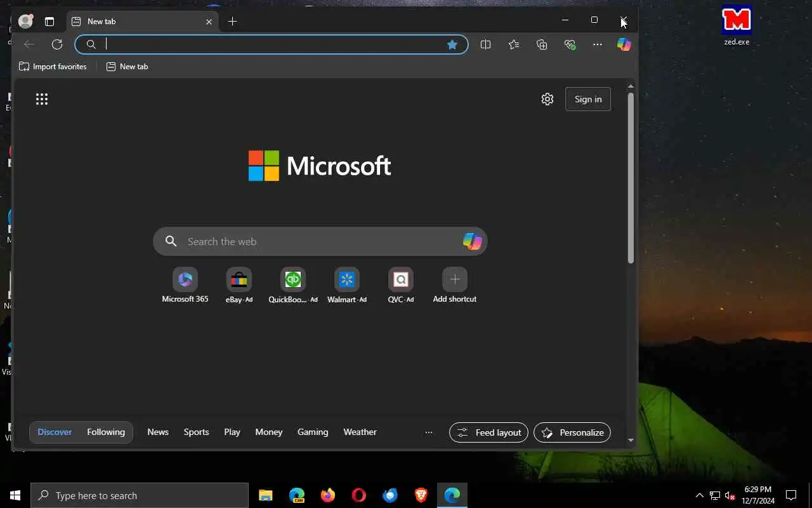Open the Sports feed category
The image size is (812, 508).
[x=196, y=432]
